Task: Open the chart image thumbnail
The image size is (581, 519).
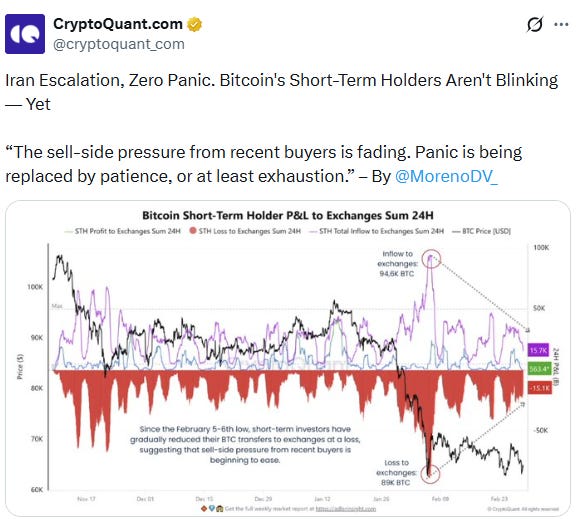Action: click(x=288, y=358)
